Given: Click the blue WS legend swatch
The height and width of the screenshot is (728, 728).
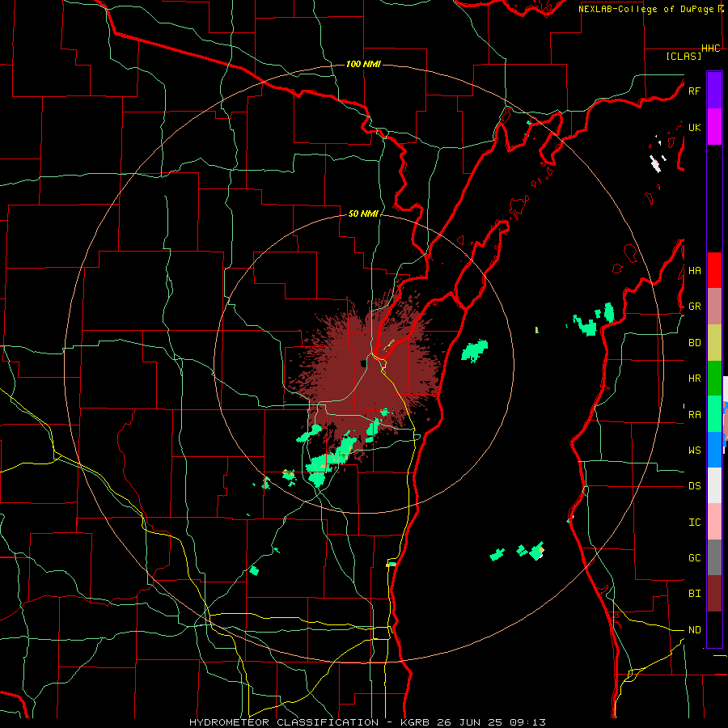Looking at the screenshot, I should 714,450.
